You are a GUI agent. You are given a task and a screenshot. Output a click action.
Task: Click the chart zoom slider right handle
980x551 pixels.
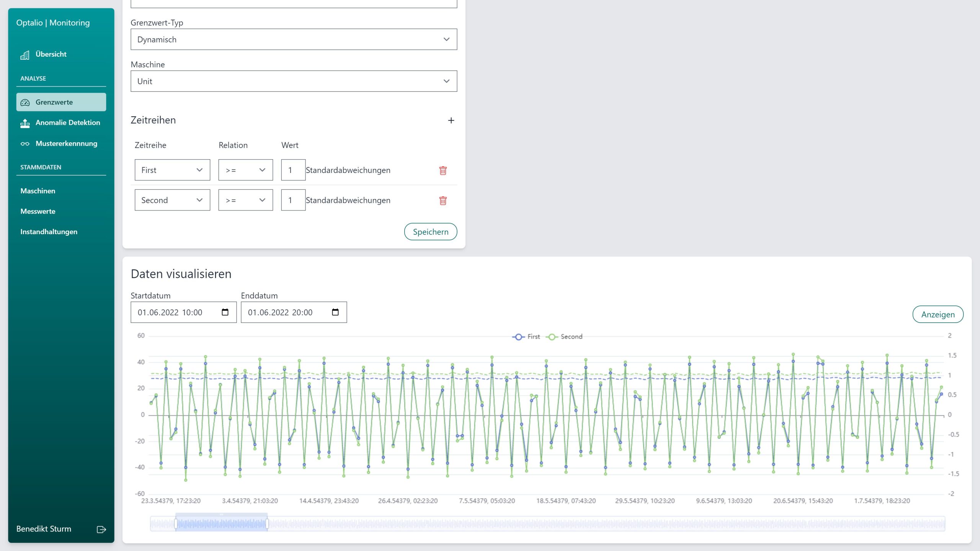[x=267, y=524]
